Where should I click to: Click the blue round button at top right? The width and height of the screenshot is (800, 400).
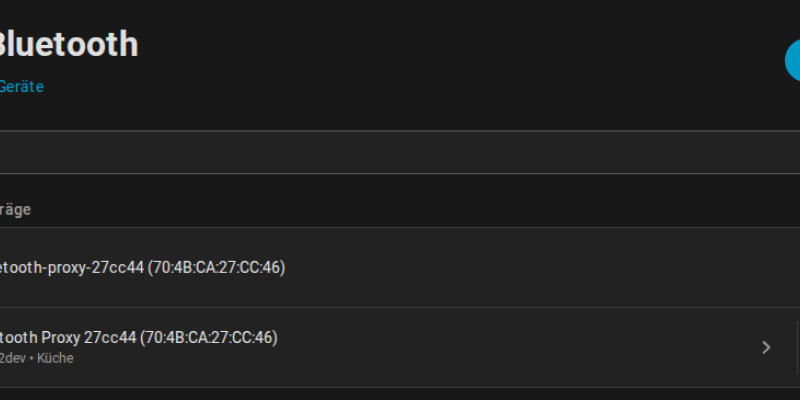792,60
